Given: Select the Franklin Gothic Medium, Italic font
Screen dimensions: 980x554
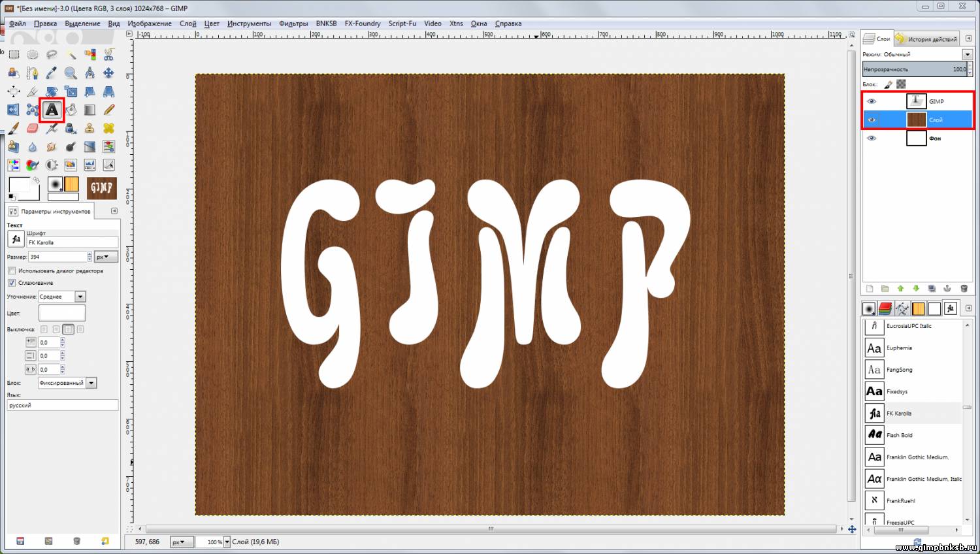Looking at the screenshot, I should coord(913,479).
